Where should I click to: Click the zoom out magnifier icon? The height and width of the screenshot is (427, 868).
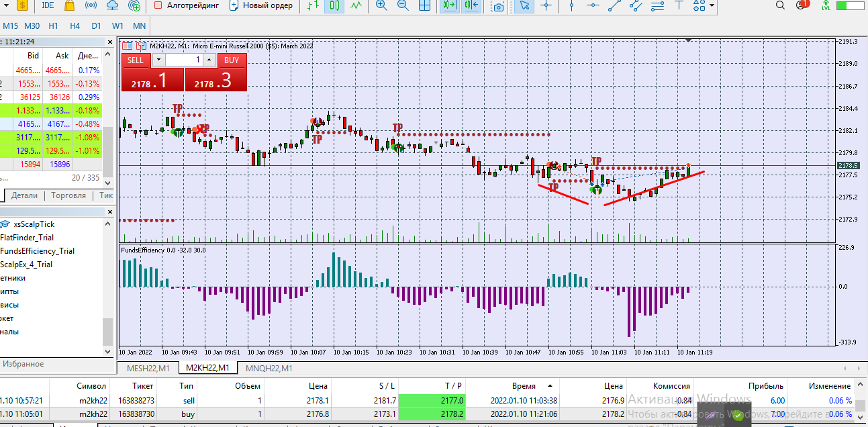(x=403, y=5)
